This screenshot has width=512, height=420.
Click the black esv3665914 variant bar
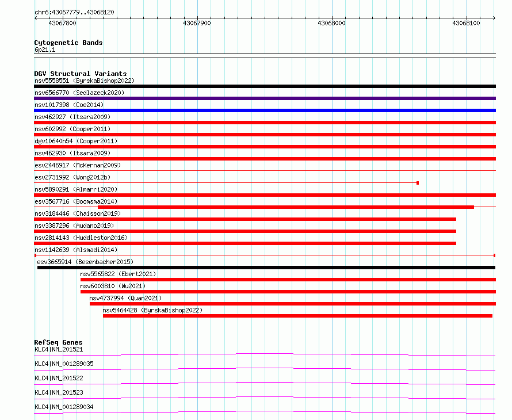266,268
